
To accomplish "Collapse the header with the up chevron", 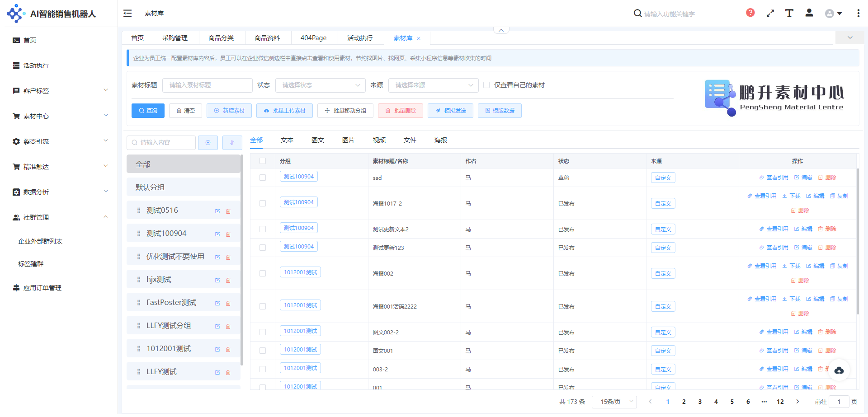I will [x=501, y=30].
